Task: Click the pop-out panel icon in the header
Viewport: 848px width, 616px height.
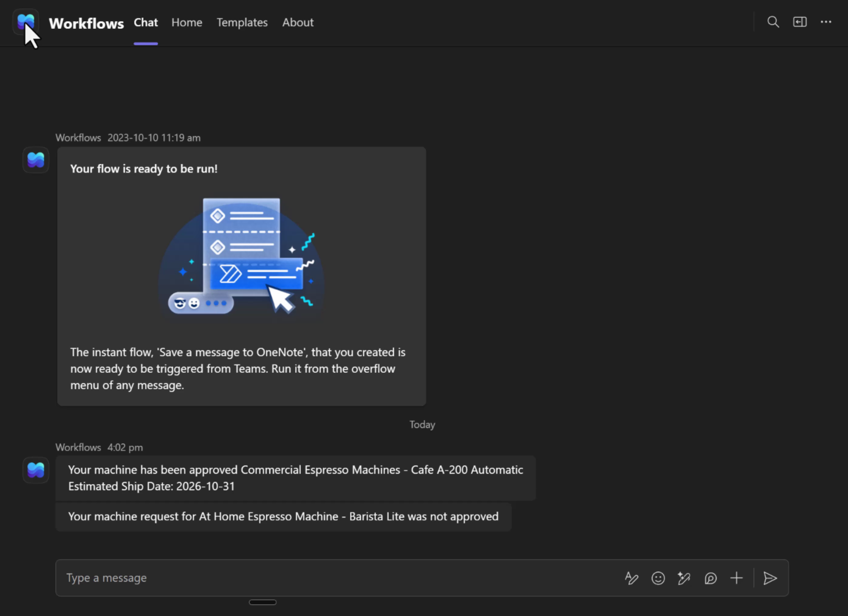Action: coord(800,22)
